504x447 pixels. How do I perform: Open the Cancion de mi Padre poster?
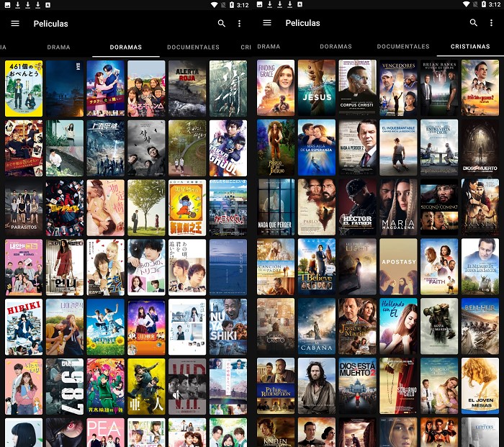pyautogui.click(x=276, y=267)
